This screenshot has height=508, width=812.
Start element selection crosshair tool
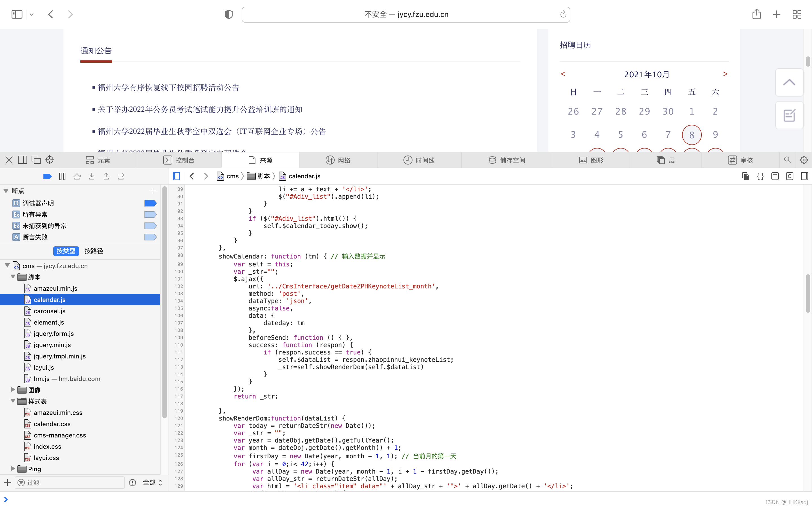click(50, 160)
